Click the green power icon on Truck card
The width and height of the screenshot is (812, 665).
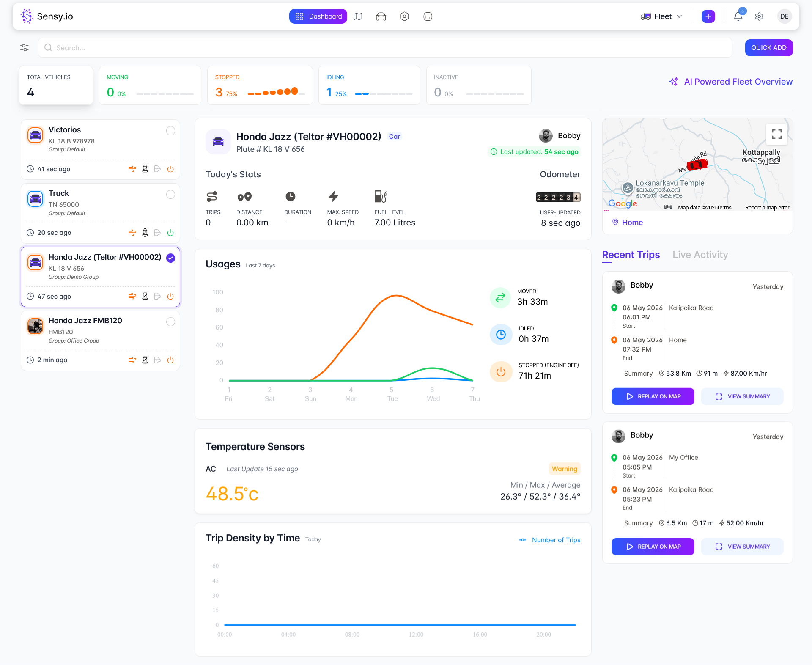click(170, 233)
